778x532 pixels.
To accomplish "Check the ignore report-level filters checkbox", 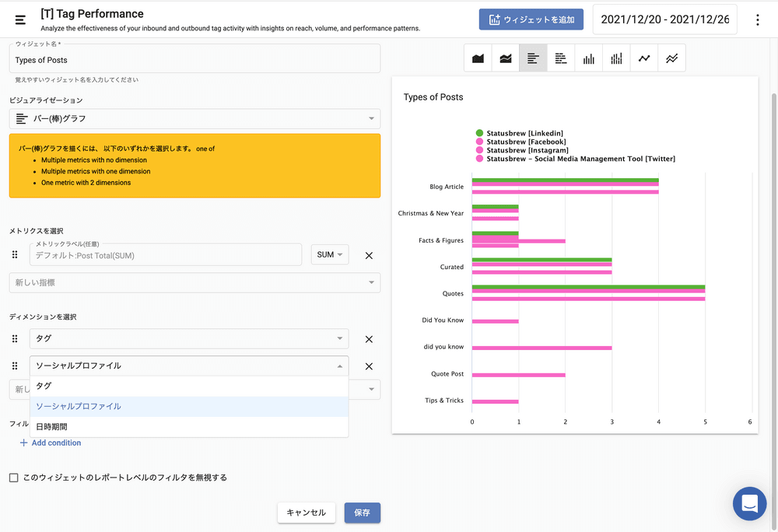I will pyautogui.click(x=13, y=478).
